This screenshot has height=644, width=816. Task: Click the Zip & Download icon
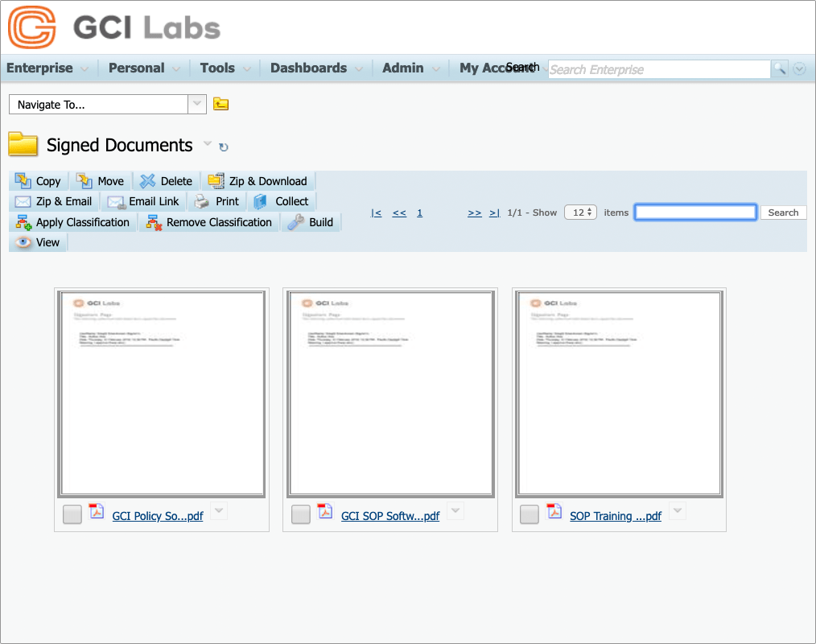tap(216, 180)
